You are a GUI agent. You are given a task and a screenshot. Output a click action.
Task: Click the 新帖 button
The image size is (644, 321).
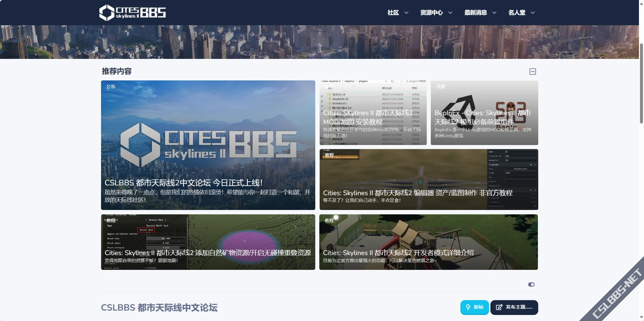click(475, 307)
